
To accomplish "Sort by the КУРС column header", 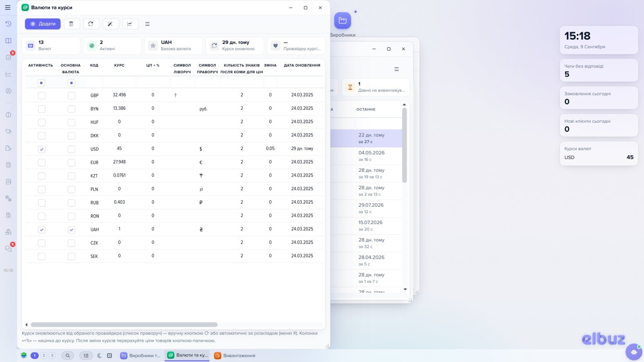I will click(x=119, y=65).
